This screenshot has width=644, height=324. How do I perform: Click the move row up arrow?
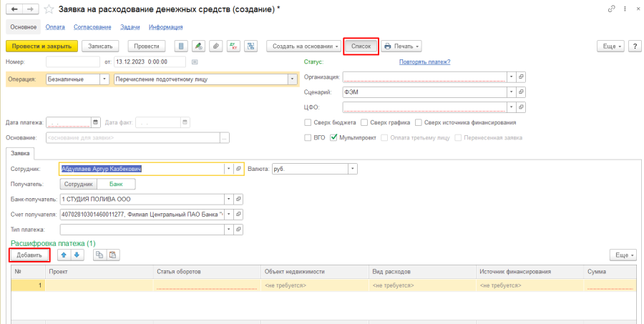coord(64,255)
